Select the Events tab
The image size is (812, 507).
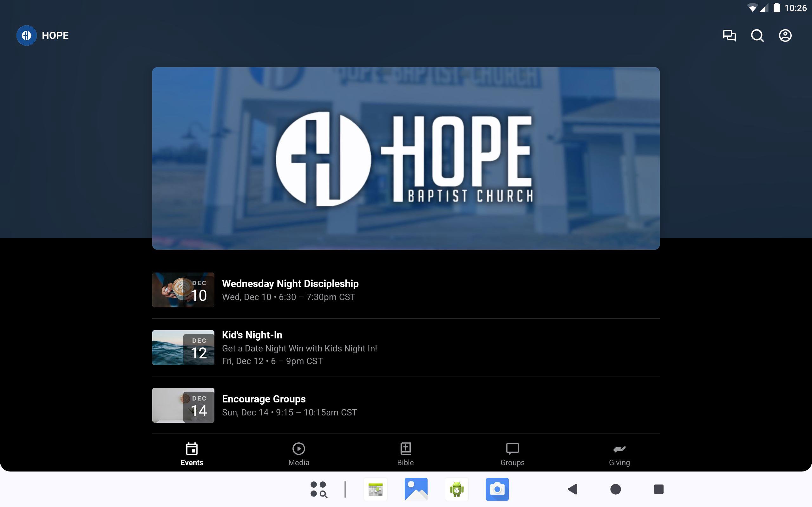192,454
